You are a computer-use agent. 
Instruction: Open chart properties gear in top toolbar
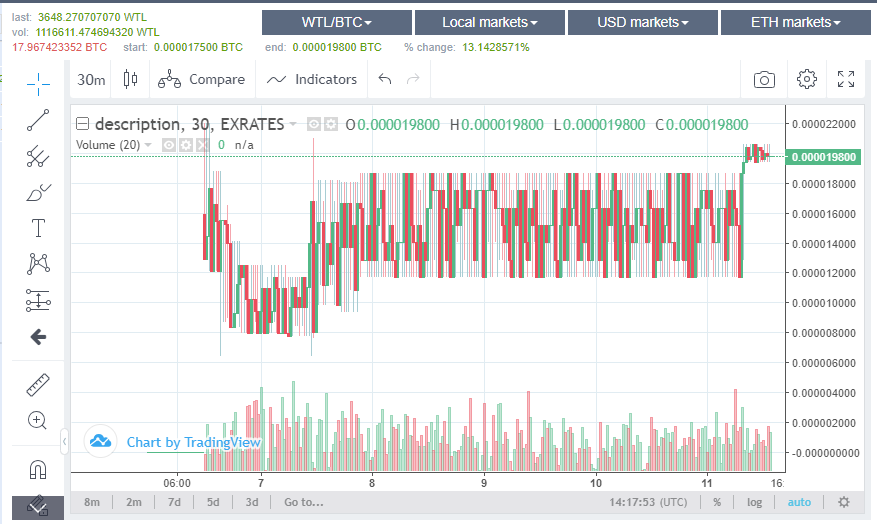tap(807, 79)
